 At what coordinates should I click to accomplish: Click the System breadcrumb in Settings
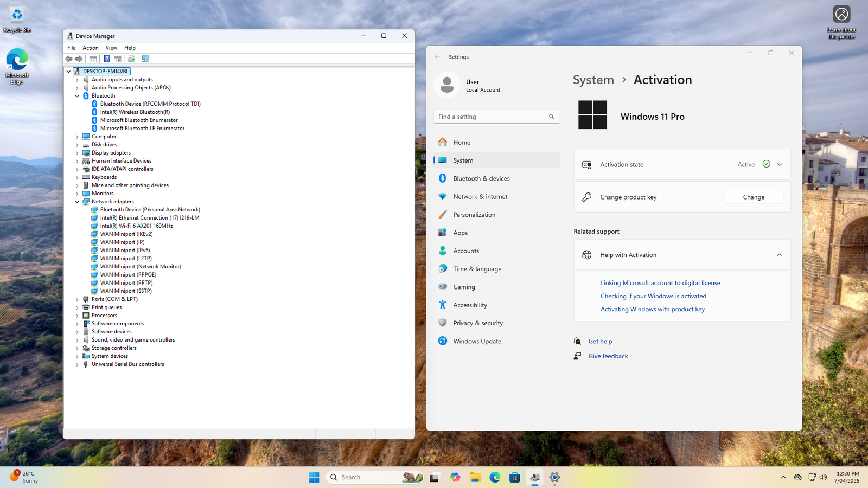click(593, 80)
